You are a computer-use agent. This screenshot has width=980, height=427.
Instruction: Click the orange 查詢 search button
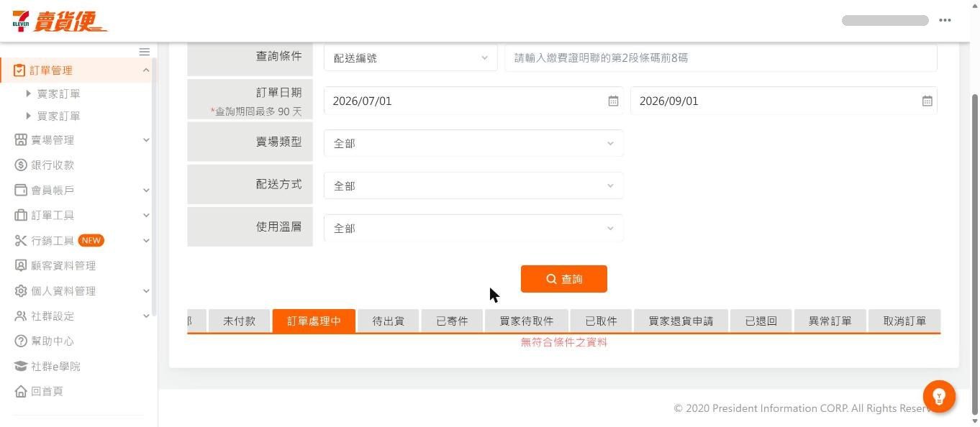coord(564,279)
